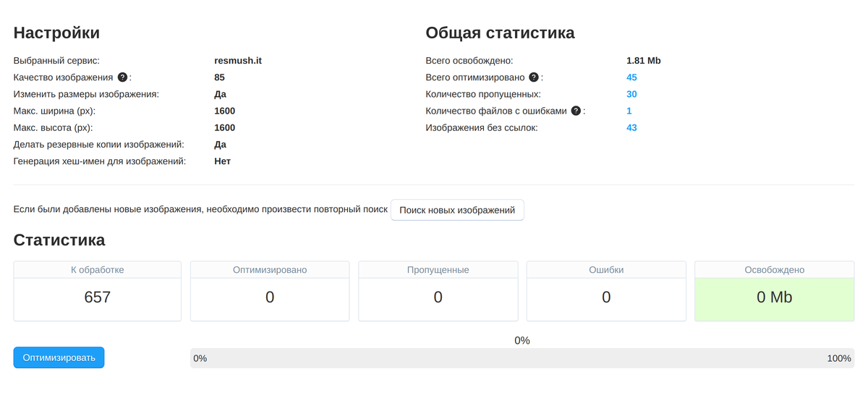The image size is (868, 393).
Task: Click Изображения без ссылок label
Action: (x=482, y=127)
